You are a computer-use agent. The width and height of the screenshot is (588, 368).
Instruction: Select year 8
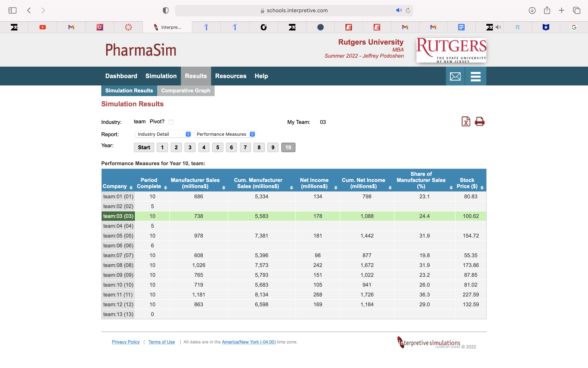(259, 147)
